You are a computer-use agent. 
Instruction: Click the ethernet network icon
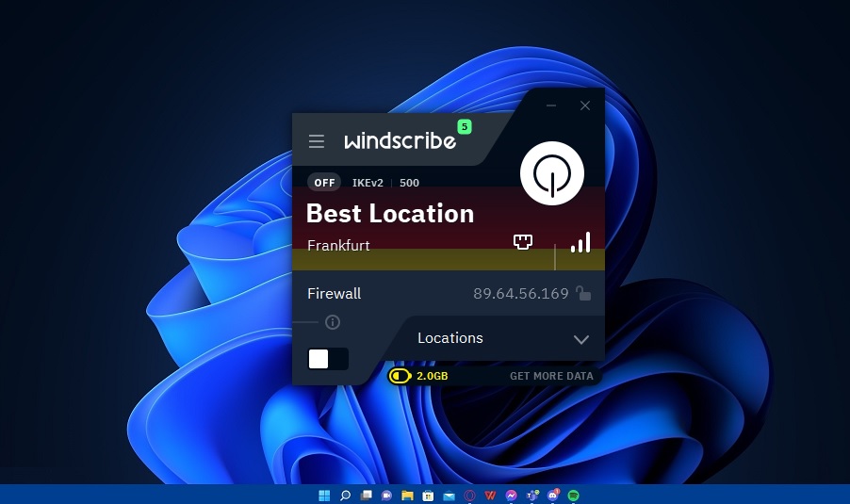523,242
